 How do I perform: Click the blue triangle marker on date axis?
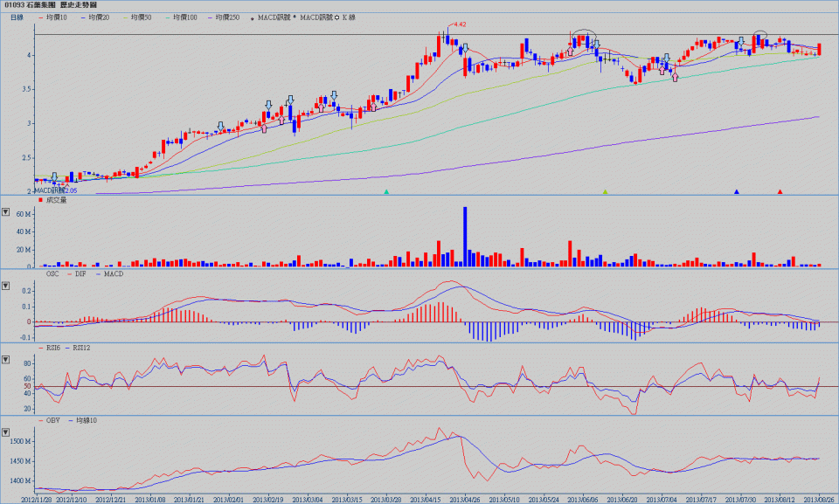(737, 190)
